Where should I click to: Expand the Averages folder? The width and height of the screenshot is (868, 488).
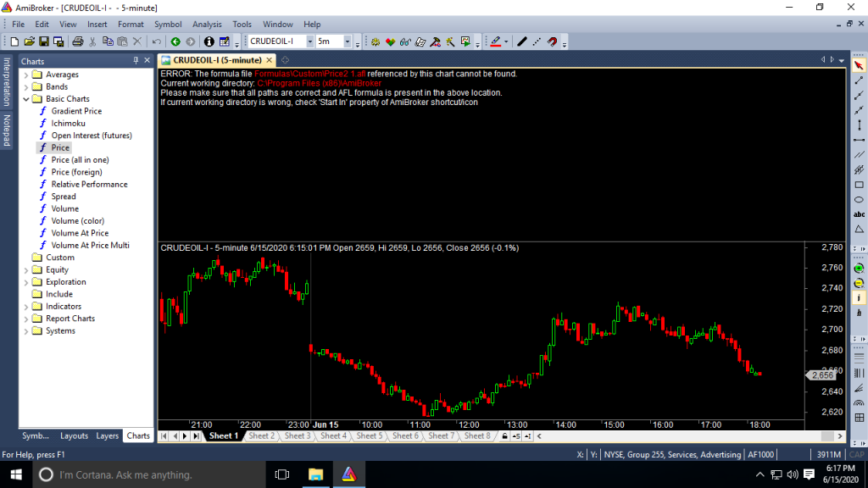tap(26, 75)
